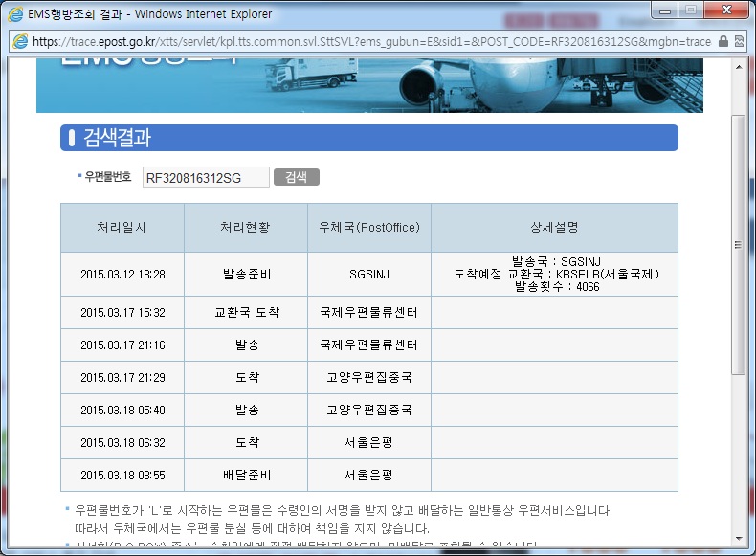Click the window title EMS행방조회 결과 text
The image size is (756, 556).
[75, 14]
